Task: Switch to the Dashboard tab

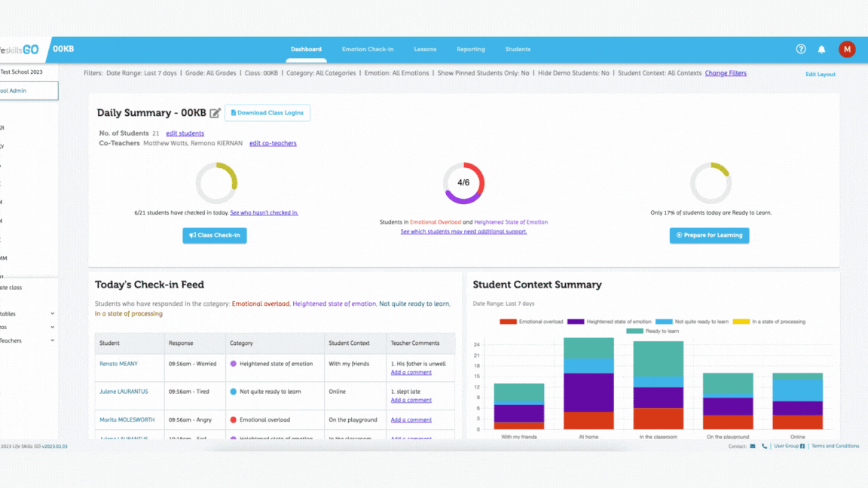Action: click(306, 49)
